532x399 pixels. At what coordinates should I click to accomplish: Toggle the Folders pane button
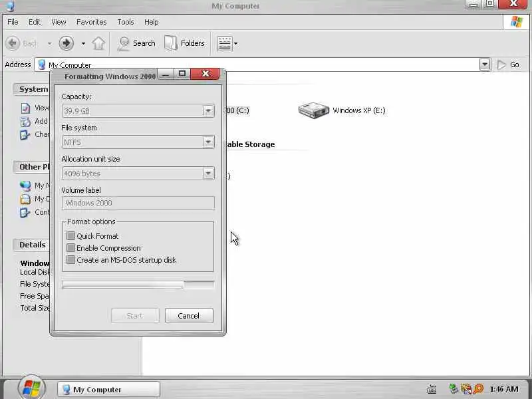185,43
